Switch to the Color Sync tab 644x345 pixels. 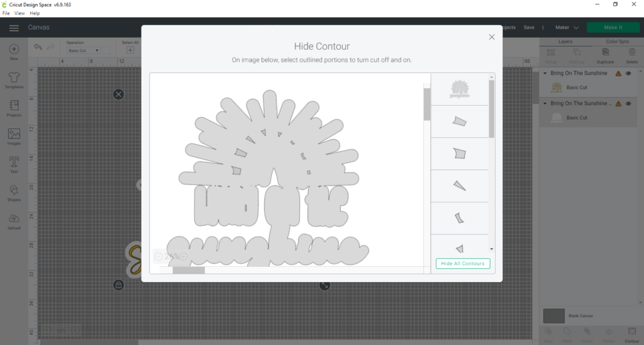coord(618,42)
